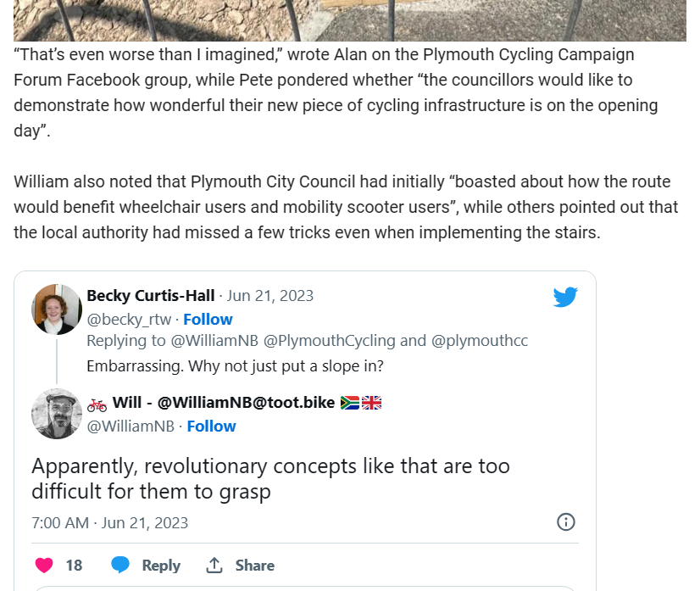Click Becky Curtis-Hall's profile avatar

[x=57, y=309]
